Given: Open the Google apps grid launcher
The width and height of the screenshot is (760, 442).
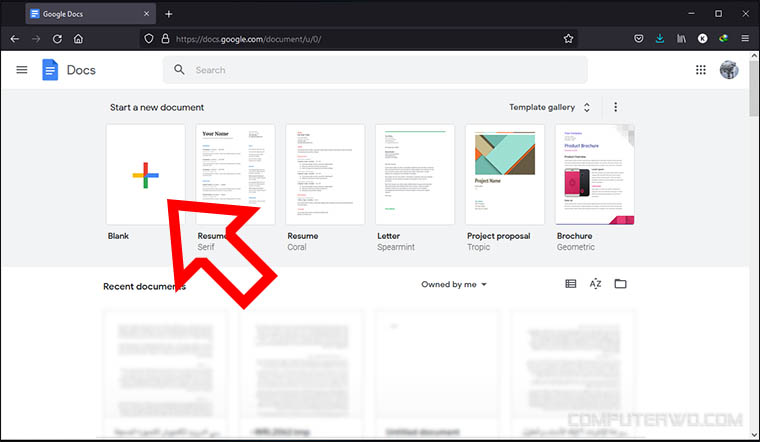Looking at the screenshot, I should [x=700, y=70].
